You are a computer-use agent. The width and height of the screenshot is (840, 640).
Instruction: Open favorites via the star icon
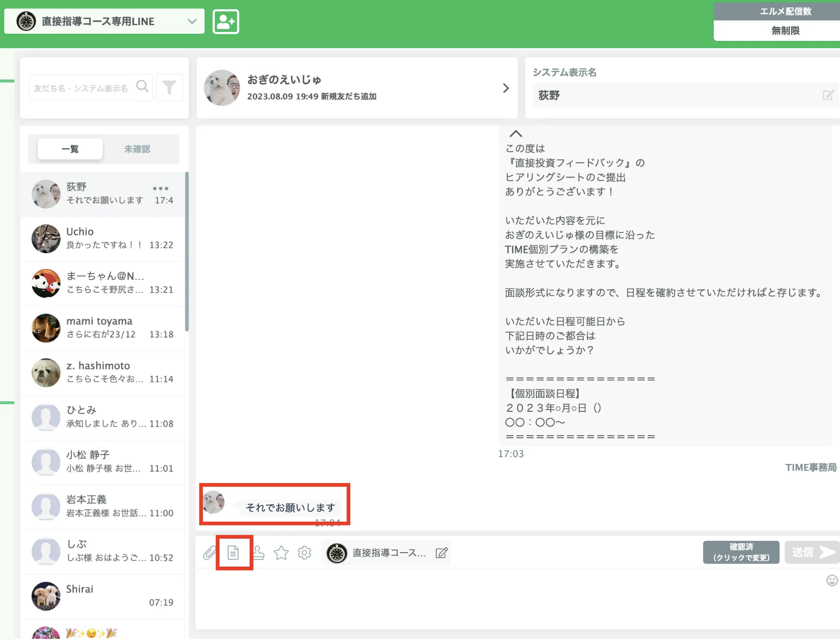pyautogui.click(x=281, y=552)
